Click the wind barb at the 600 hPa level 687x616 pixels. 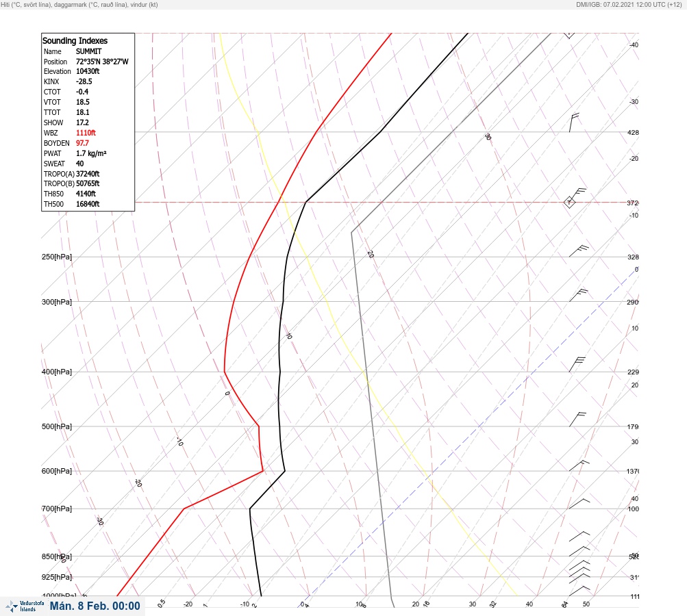[579, 466]
